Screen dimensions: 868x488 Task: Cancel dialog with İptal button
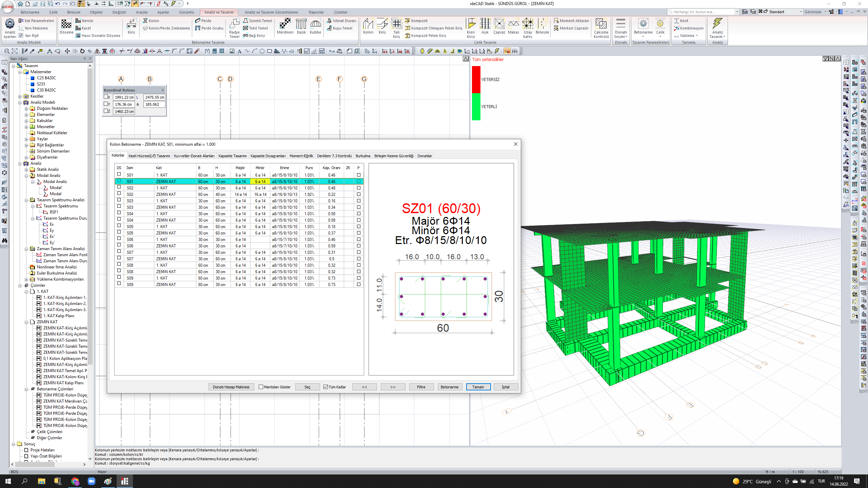tap(506, 387)
